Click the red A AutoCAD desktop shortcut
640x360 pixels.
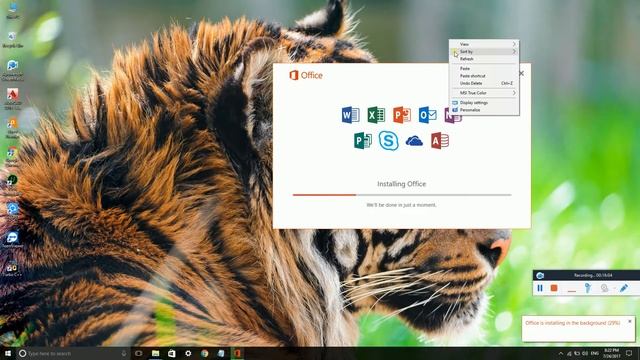click(13, 98)
